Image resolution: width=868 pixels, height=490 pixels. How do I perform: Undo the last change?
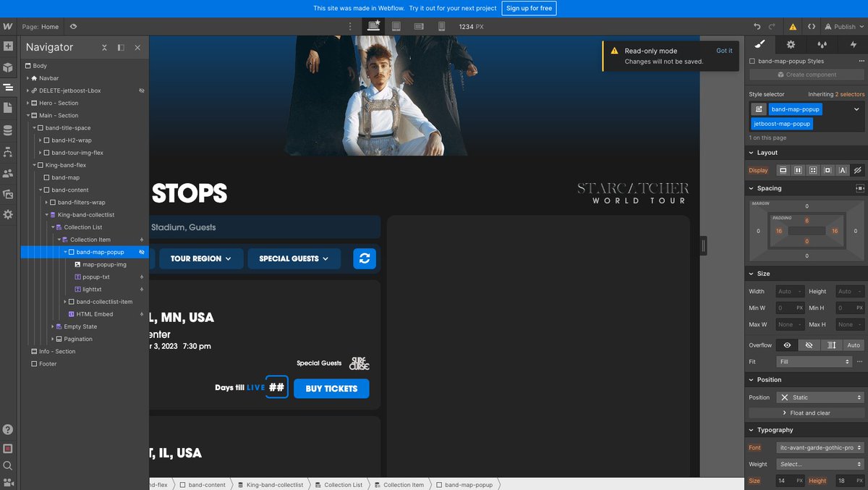tap(757, 27)
